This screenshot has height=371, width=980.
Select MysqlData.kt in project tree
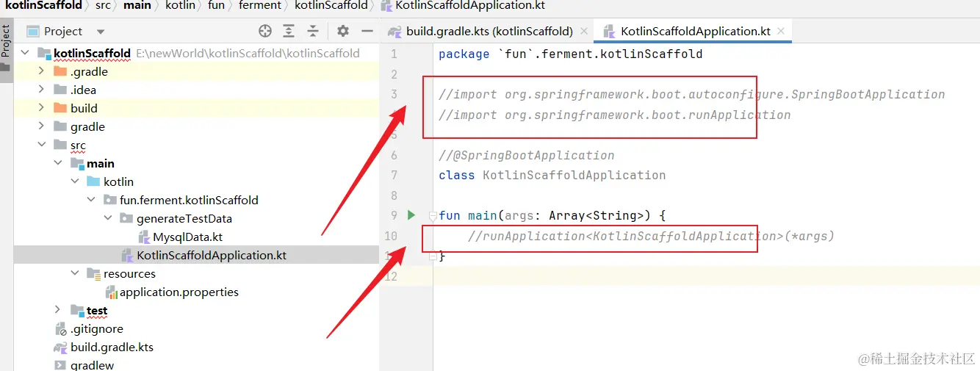tap(187, 237)
